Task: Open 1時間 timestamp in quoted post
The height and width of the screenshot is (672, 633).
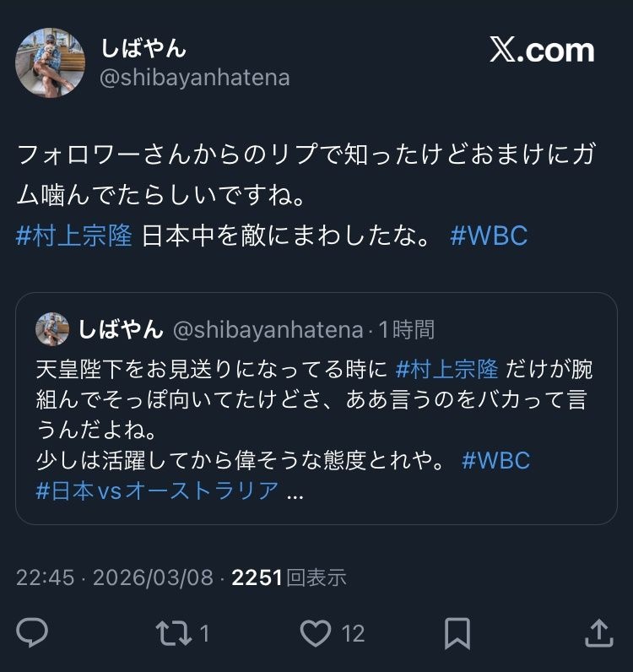Action: click(407, 329)
